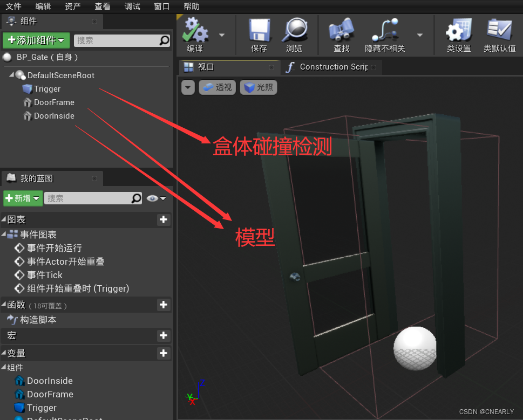Image resolution: width=523 pixels, height=420 pixels.
Task: Collapse the Components (组件) variable category
Action: (4, 367)
